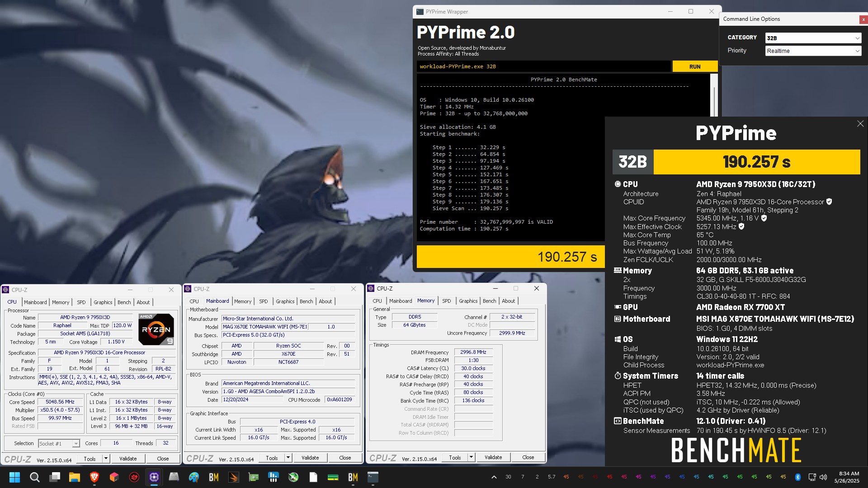Open the CATEGORY dropdown showing 32B
Viewport: 868px width, 488px height.
[x=813, y=38]
